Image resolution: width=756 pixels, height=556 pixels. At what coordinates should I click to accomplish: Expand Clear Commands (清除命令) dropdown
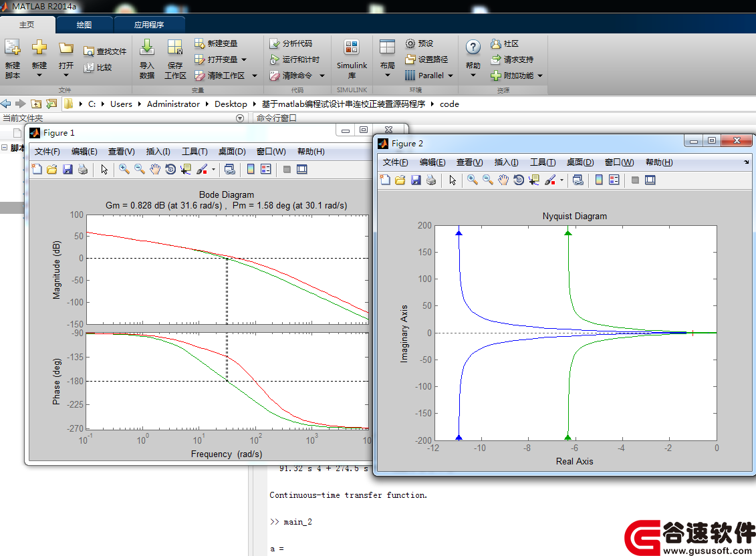click(x=322, y=76)
